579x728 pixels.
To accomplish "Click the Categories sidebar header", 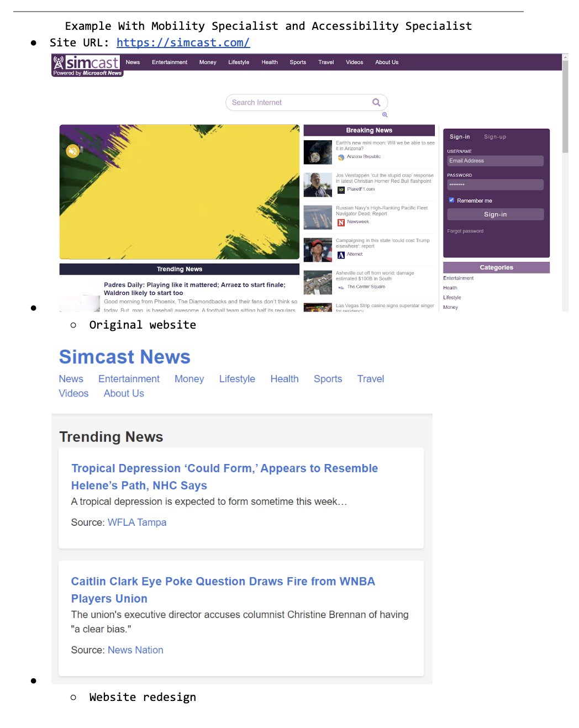I will pyautogui.click(x=496, y=267).
